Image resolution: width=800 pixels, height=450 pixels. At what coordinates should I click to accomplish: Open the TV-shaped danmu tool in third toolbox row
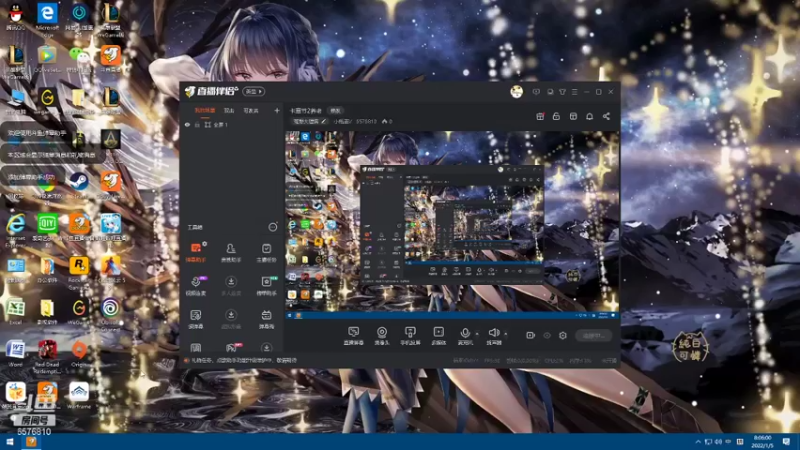266,319
